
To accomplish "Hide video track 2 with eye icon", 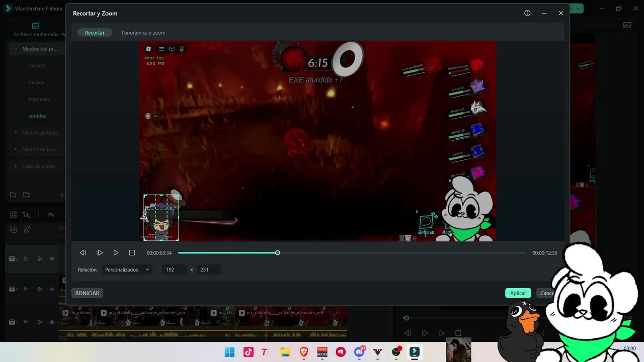I will click(x=52, y=289).
